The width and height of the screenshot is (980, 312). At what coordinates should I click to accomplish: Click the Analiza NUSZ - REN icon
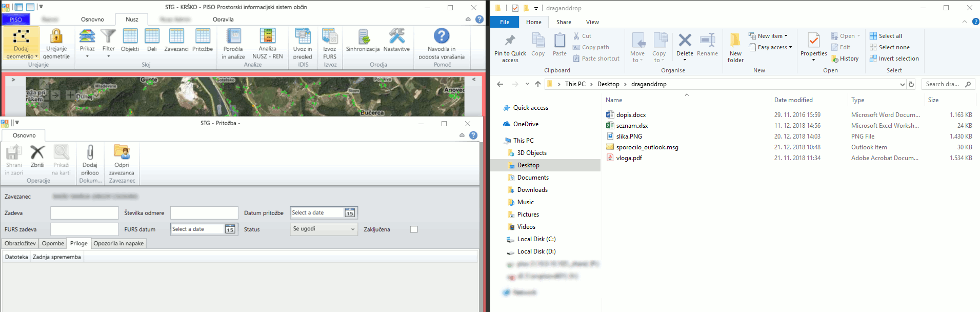tap(267, 37)
